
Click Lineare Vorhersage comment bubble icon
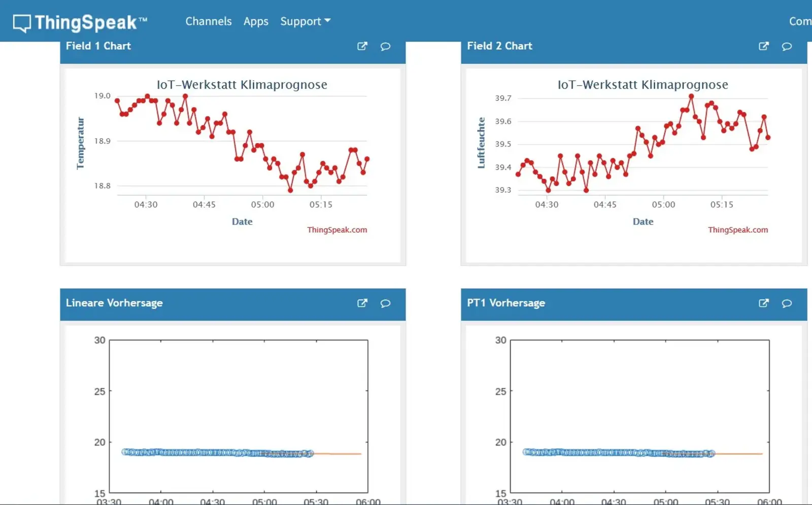coord(385,304)
